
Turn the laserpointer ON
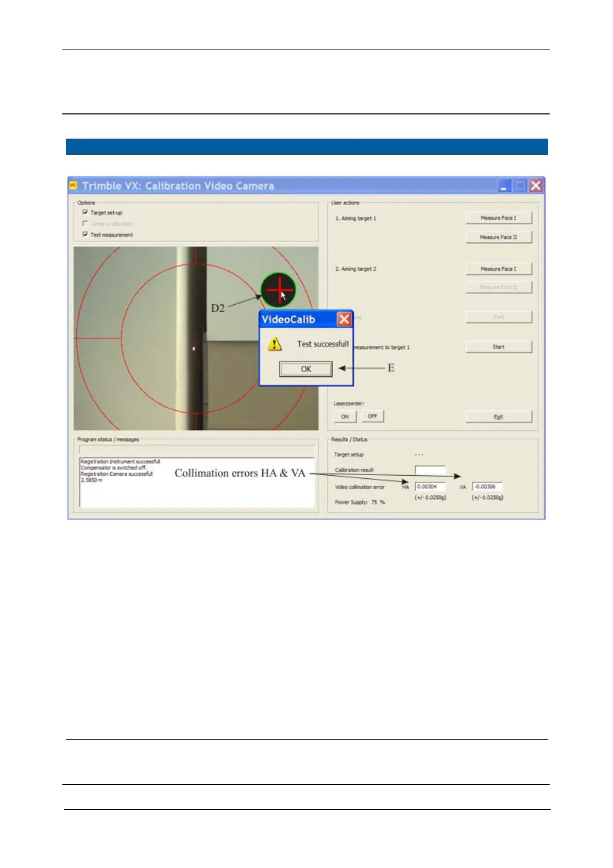(x=345, y=416)
